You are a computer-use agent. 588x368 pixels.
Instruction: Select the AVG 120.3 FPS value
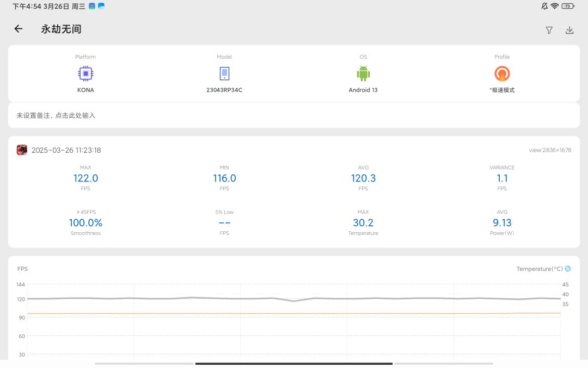(363, 178)
